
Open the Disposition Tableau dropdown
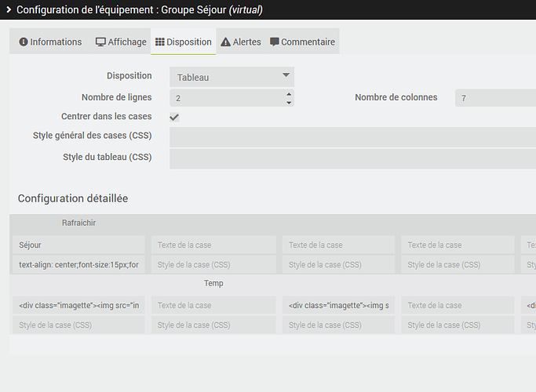[x=232, y=77]
